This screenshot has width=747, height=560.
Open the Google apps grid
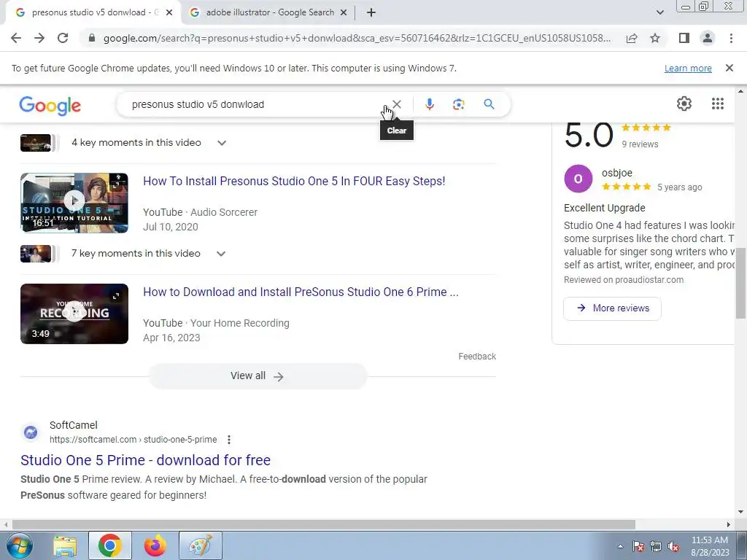718,104
